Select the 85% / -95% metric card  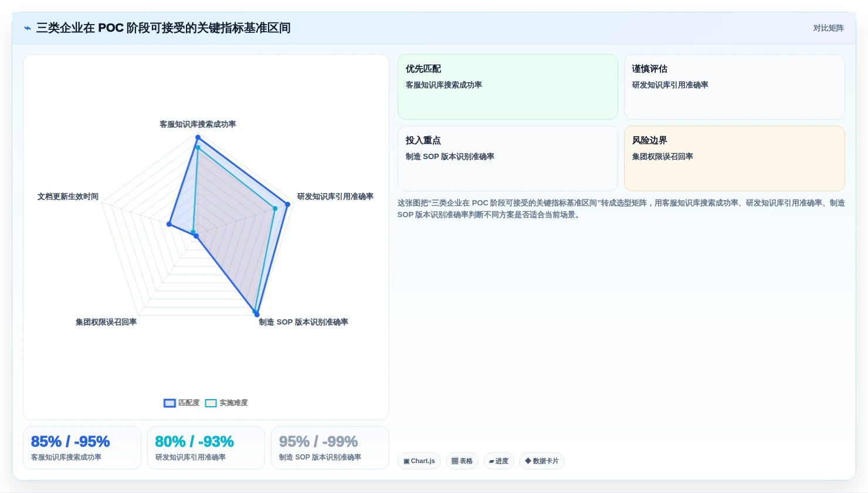coord(82,448)
